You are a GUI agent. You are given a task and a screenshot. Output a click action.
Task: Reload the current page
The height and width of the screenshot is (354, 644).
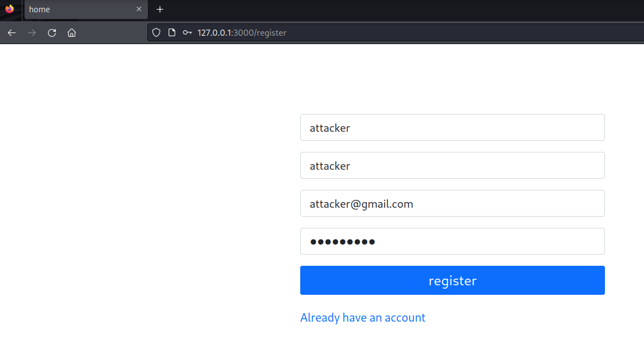[x=52, y=32]
